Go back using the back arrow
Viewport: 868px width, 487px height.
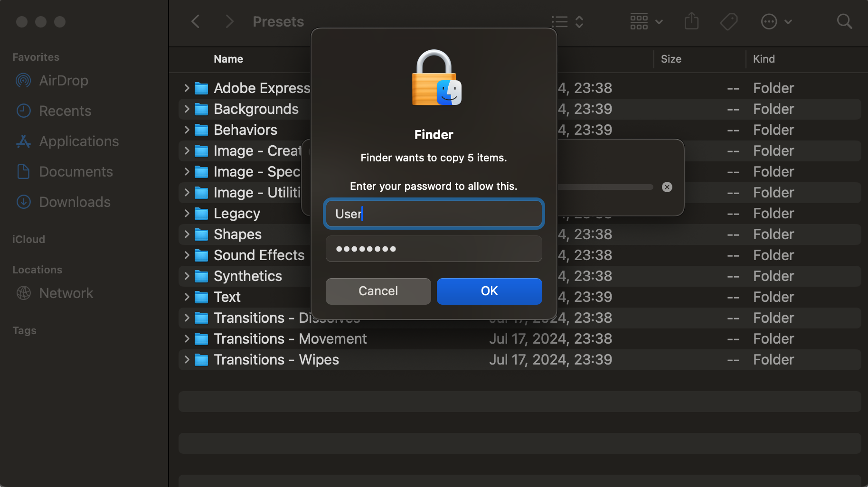pyautogui.click(x=196, y=21)
